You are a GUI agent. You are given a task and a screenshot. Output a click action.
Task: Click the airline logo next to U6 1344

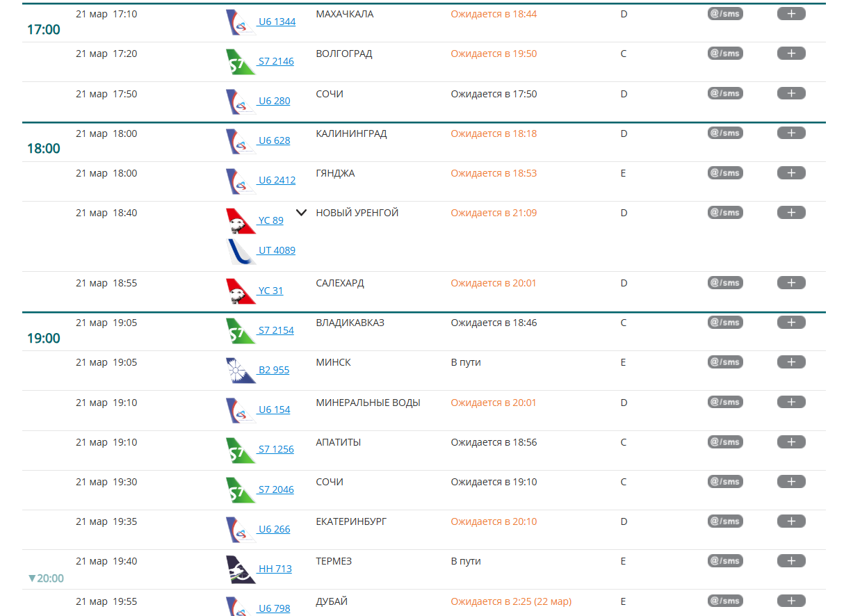pyautogui.click(x=241, y=22)
